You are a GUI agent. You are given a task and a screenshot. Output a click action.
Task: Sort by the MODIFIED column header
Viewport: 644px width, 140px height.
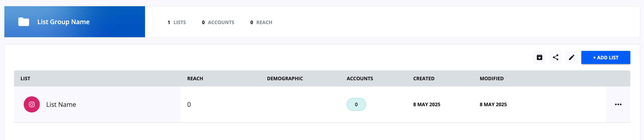[492, 78]
